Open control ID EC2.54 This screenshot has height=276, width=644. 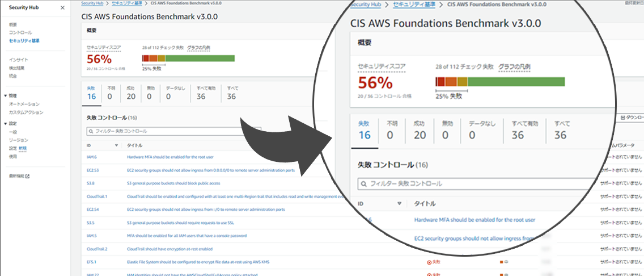click(x=92, y=210)
